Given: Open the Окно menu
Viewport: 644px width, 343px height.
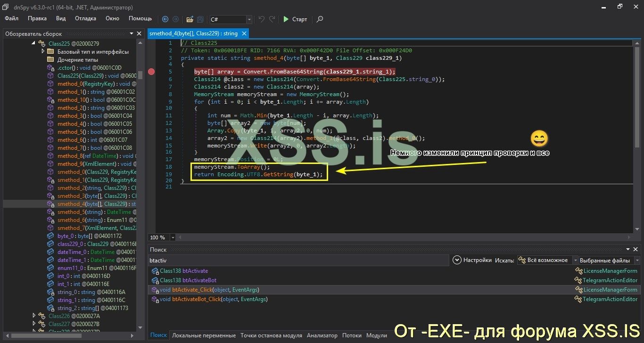Looking at the screenshot, I should [x=112, y=18].
